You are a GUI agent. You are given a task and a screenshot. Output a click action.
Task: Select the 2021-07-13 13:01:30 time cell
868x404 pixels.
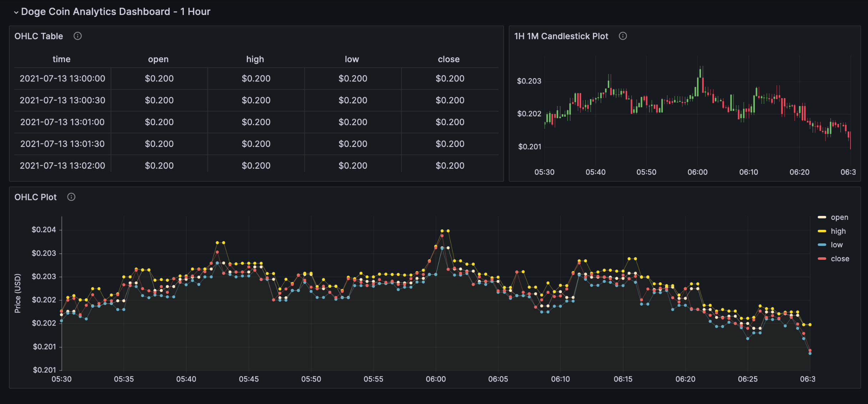pyautogui.click(x=62, y=144)
